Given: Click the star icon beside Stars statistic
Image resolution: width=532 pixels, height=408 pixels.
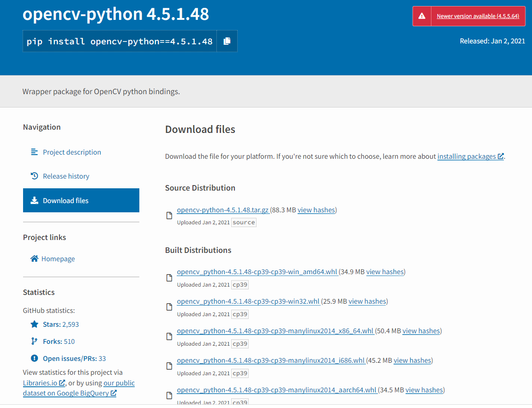Looking at the screenshot, I should click(x=33, y=324).
